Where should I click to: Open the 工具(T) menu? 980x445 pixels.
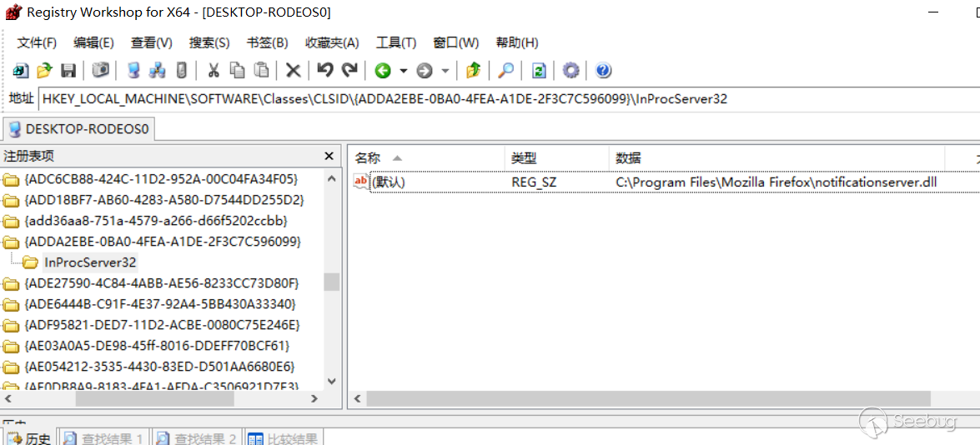(x=396, y=43)
